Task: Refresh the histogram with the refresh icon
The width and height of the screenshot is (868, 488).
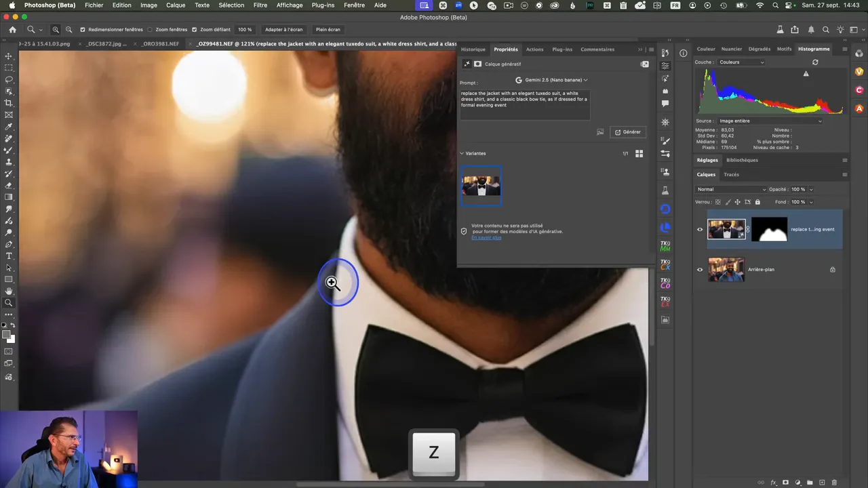Action: [815, 62]
